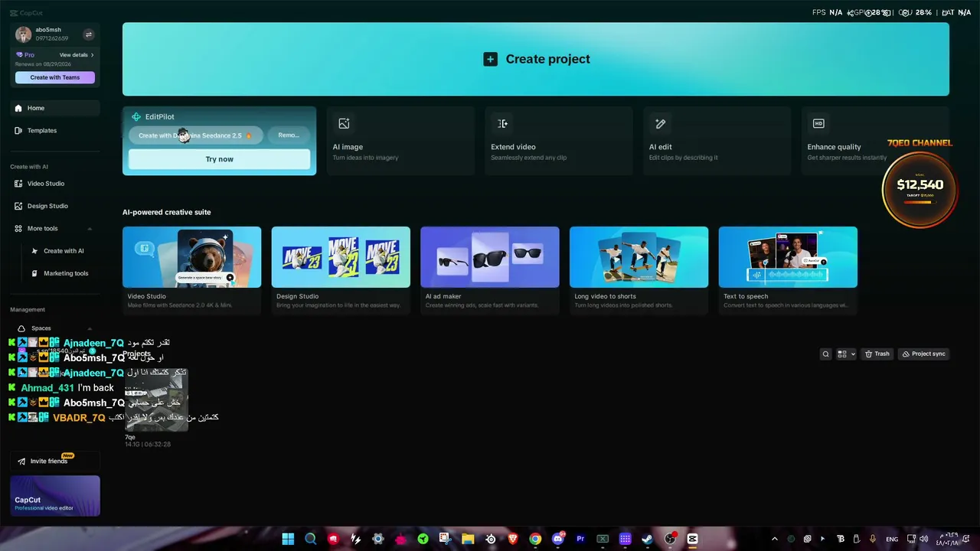Image resolution: width=980 pixels, height=551 pixels.
Task: Open the 7qe project thumbnail
Action: tap(156, 399)
